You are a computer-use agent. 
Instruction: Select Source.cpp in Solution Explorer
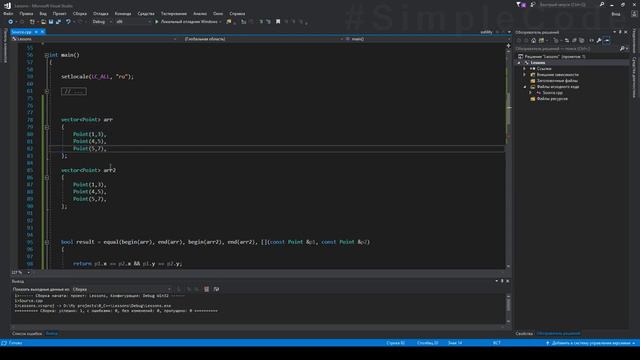coord(552,93)
